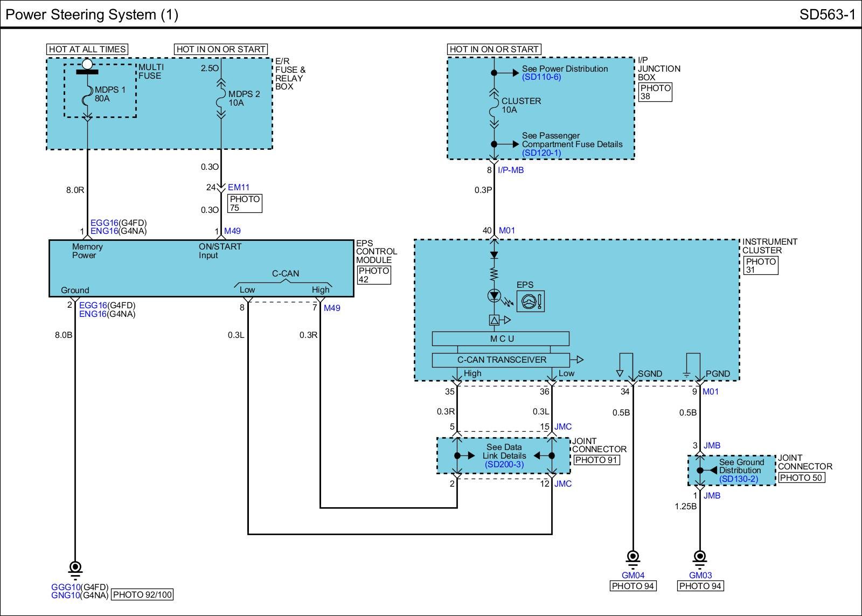Screen dimensions: 862x616
Task: Click the PGND ground symbol in instrument cluster
Action: [x=686, y=373]
